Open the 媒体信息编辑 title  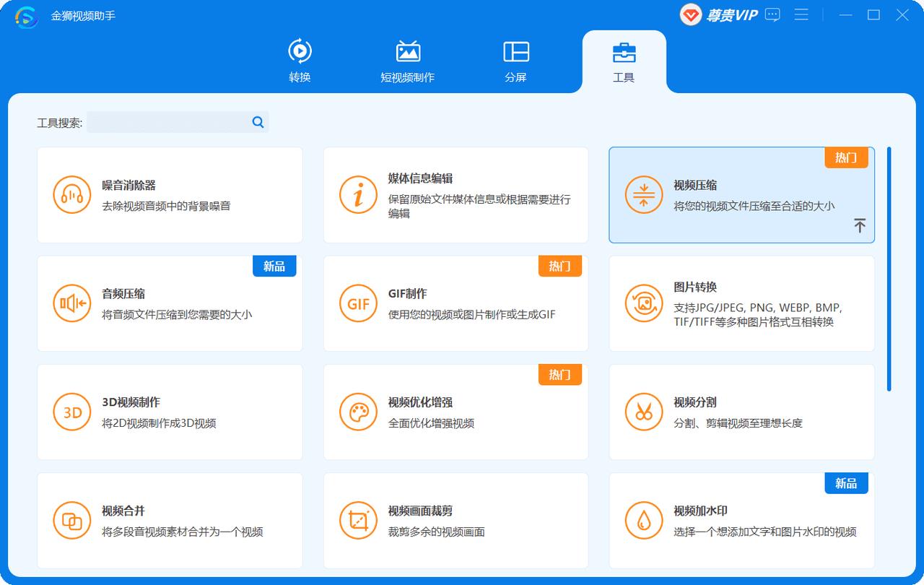420,178
